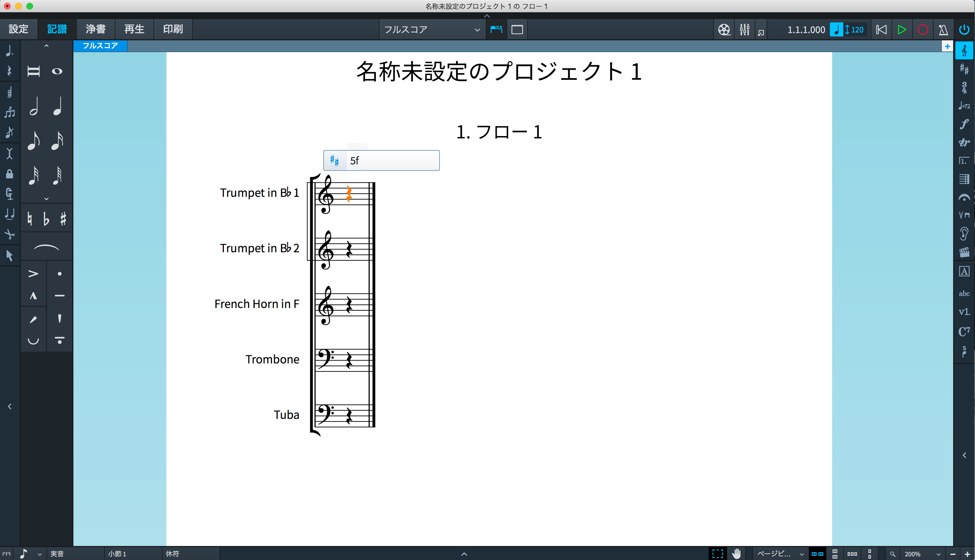This screenshot has width=975, height=560.
Task: Open the Tempo panel
Action: click(964, 106)
